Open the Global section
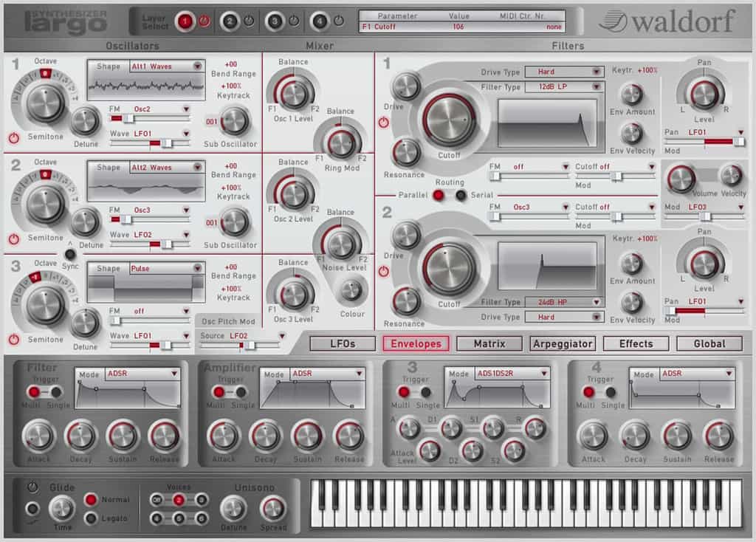Image resolution: width=756 pixels, height=542 pixels. point(709,344)
